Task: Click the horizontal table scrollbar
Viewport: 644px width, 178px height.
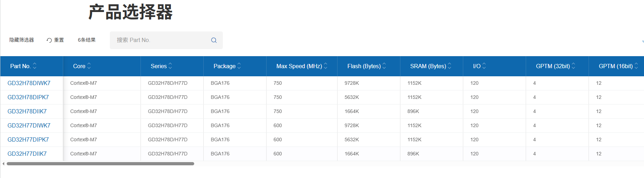Action: point(100,164)
